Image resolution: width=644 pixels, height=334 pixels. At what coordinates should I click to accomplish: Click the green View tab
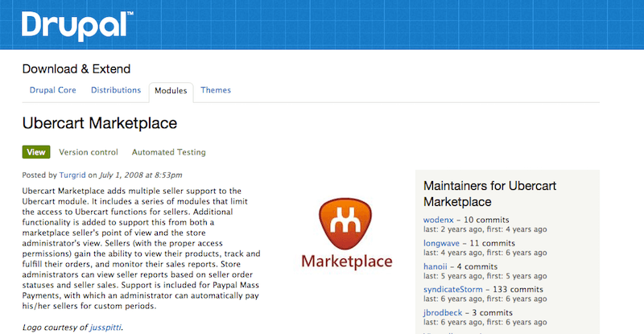(x=36, y=152)
